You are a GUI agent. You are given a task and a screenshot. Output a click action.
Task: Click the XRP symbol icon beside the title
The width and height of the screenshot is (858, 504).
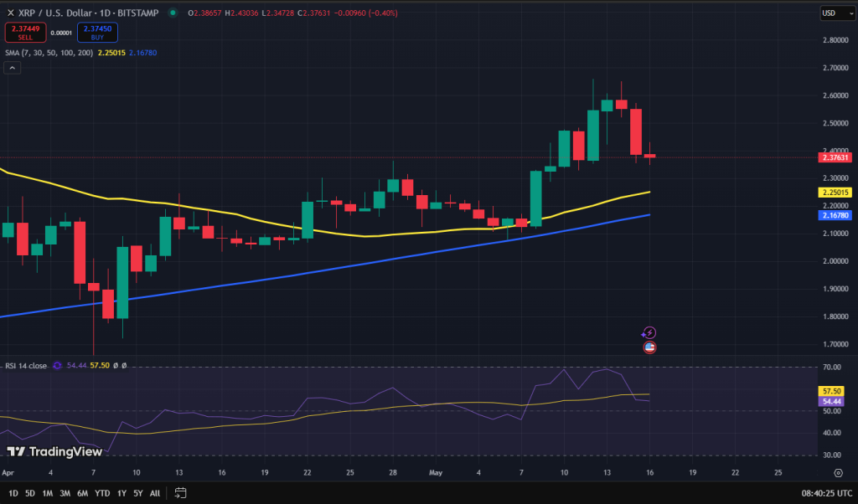(x=10, y=13)
